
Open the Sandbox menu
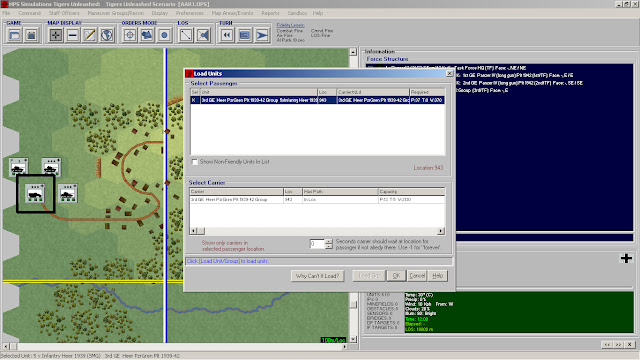pos(297,13)
